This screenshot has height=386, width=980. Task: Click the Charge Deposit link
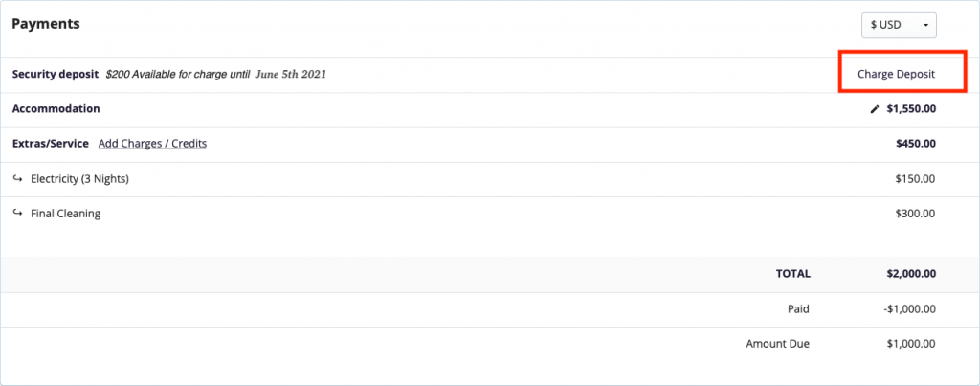[896, 74]
